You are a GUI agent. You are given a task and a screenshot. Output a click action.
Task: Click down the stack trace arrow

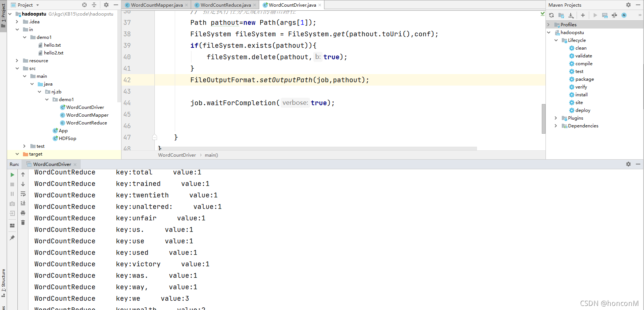point(23,184)
